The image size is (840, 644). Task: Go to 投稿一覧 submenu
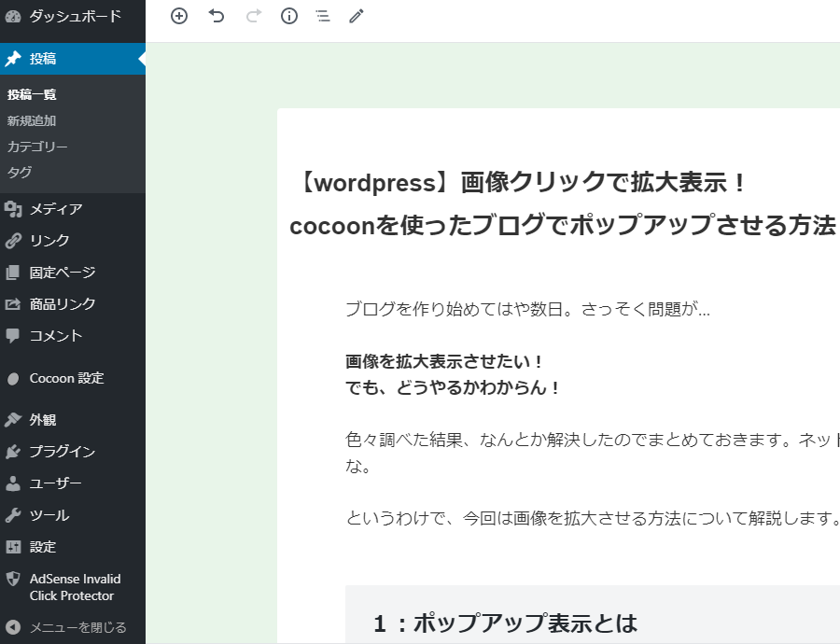(32, 95)
